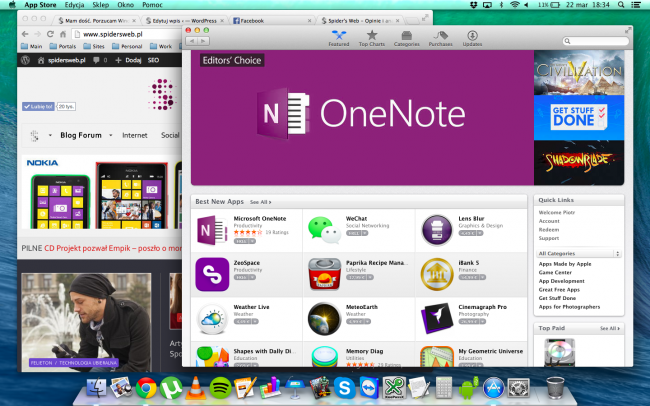
Task: Open price dropdown arrow for iBank 5
Action: tap(483, 277)
